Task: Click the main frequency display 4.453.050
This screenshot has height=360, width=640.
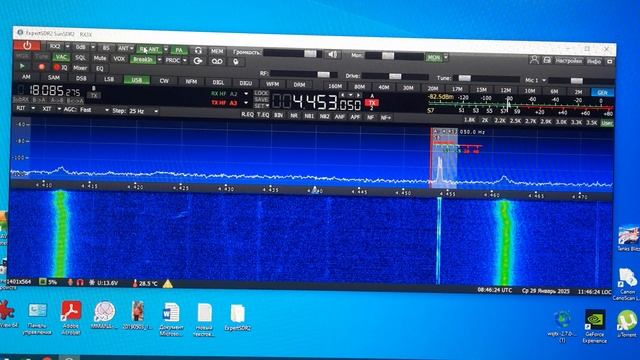Action: (x=316, y=103)
